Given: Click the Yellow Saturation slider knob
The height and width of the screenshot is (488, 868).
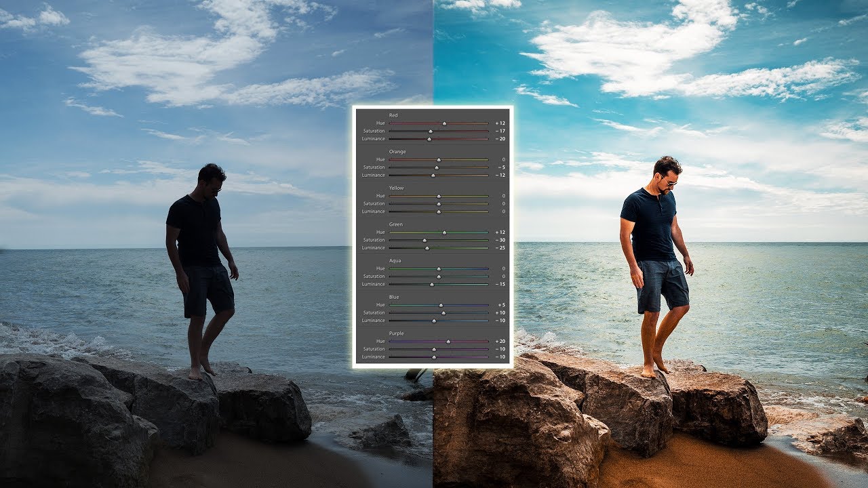Looking at the screenshot, I should click(x=439, y=203).
